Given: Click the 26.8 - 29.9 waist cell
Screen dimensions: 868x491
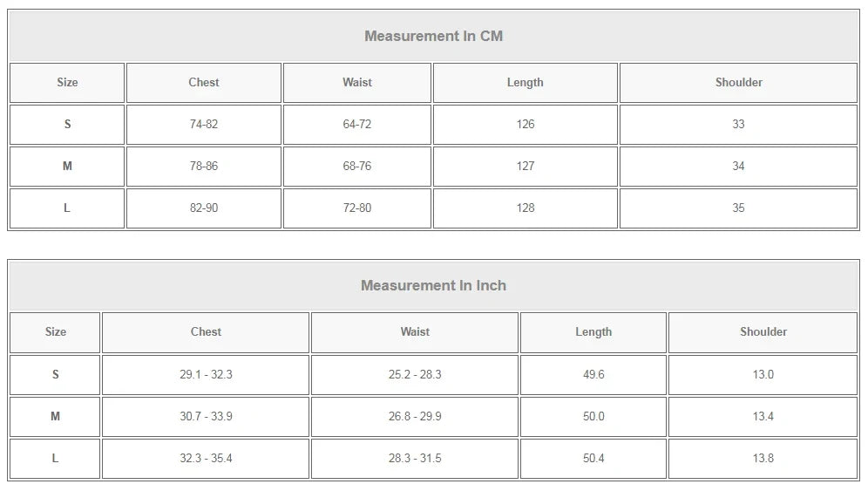Looking at the screenshot, I should click(x=415, y=417).
